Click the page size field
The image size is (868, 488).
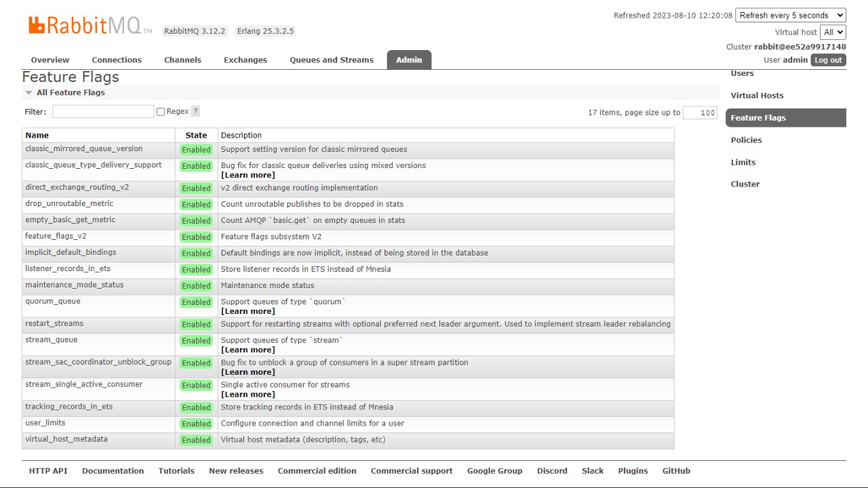[x=700, y=113]
